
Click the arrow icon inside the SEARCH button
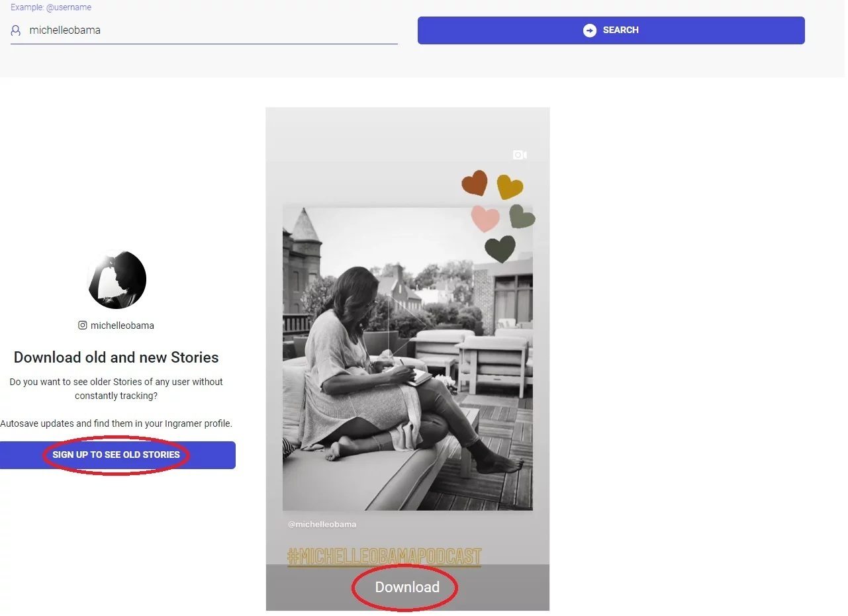pyautogui.click(x=589, y=30)
